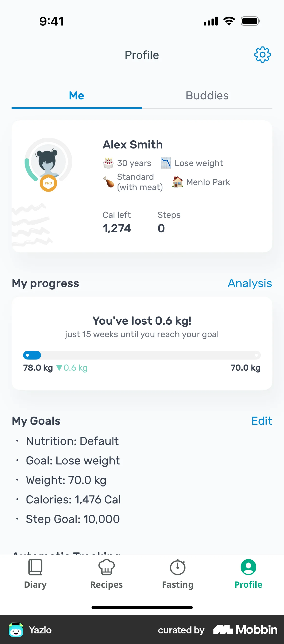The height and width of the screenshot is (644, 284).
Task: Tap the weight progress bar
Action: click(142, 355)
